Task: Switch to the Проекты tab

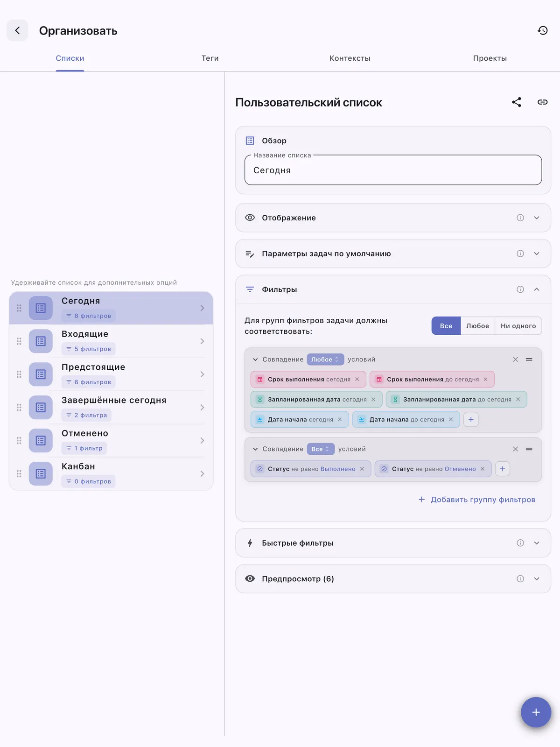Action: (490, 58)
